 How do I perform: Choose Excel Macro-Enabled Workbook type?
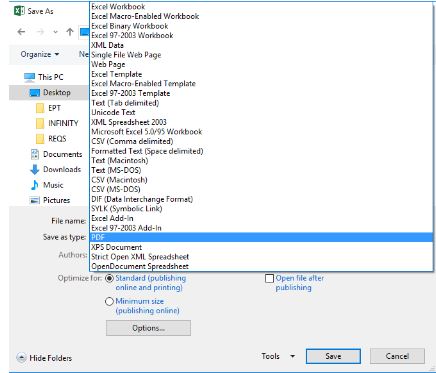(262, 16)
